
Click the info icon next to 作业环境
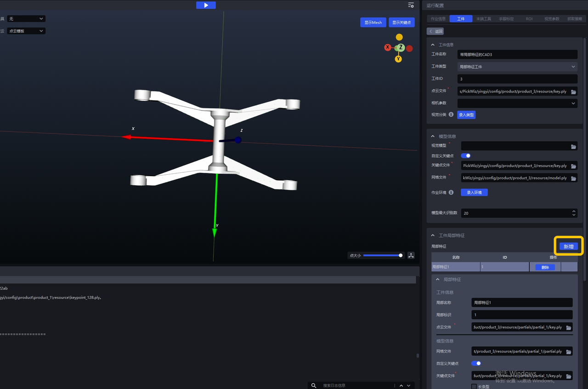[451, 192]
